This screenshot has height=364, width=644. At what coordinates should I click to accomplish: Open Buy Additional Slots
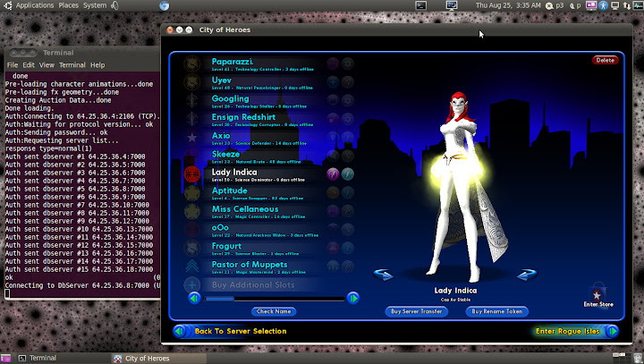click(253, 284)
